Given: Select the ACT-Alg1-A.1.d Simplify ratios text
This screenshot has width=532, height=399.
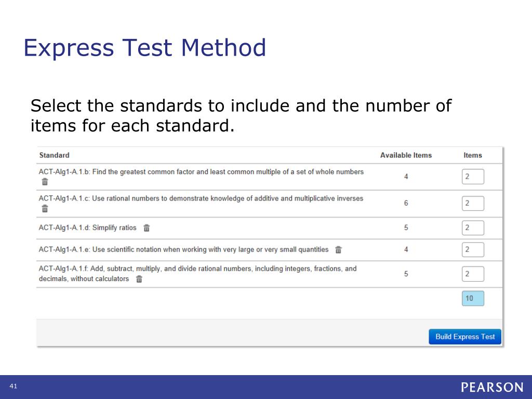Looking at the screenshot, I should [87, 228].
